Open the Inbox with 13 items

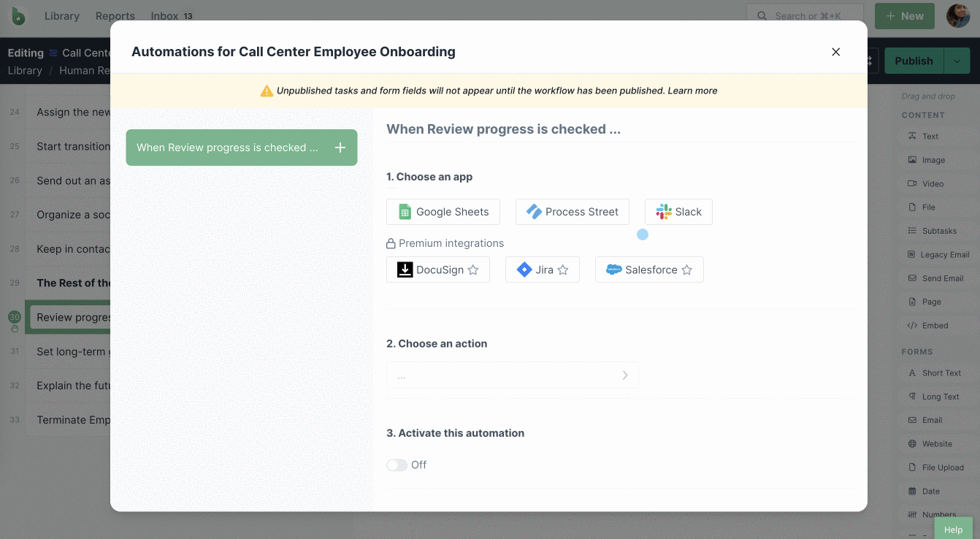[172, 16]
